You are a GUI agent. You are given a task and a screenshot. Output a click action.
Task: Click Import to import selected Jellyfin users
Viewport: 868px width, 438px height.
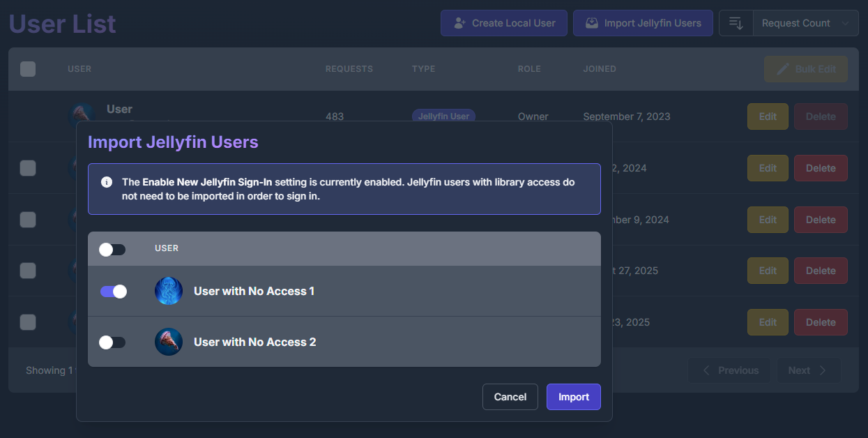point(573,396)
